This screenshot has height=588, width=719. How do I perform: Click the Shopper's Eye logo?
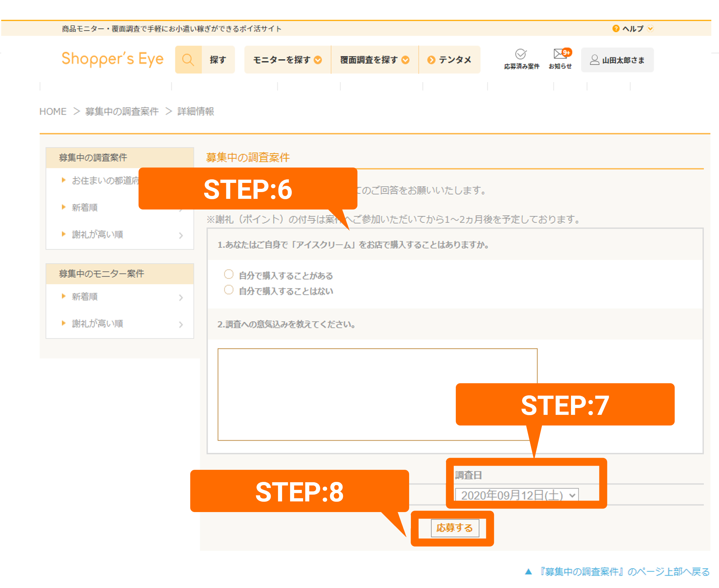(x=113, y=59)
